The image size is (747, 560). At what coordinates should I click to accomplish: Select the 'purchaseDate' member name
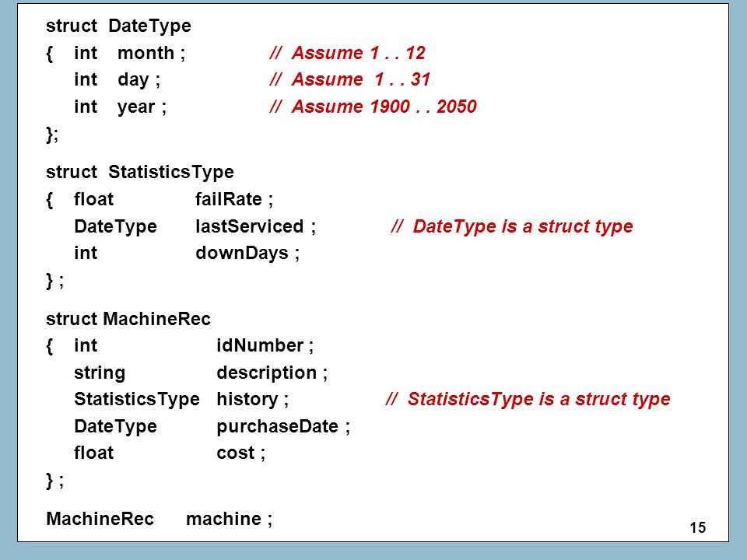pyautogui.click(x=277, y=426)
